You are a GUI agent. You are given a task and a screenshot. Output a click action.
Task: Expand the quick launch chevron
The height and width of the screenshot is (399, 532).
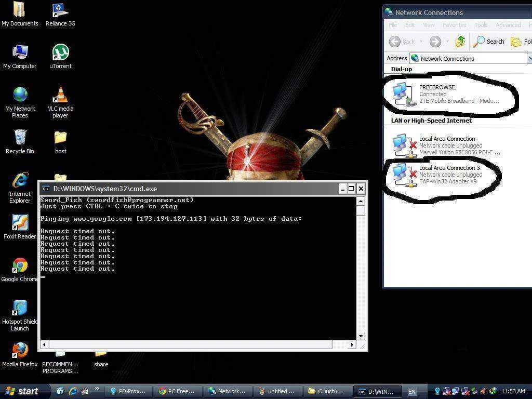pyautogui.click(x=97, y=389)
